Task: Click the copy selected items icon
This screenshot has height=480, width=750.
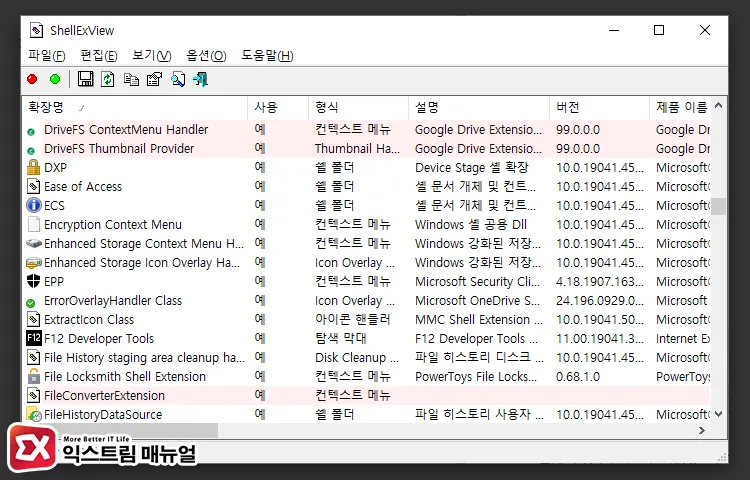Action: (x=131, y=79)
